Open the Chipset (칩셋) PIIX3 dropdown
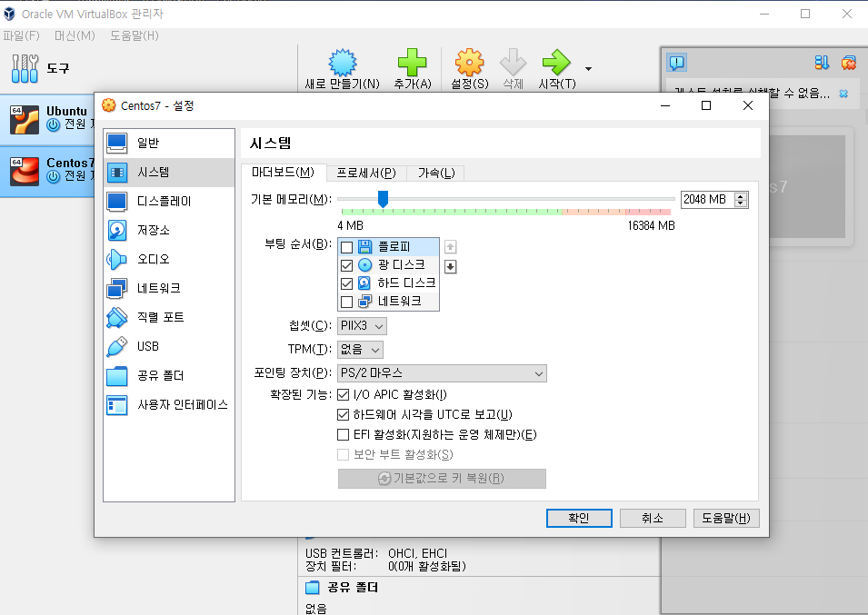868x615 pixels. pyautogui.click(x=362, y=326)
